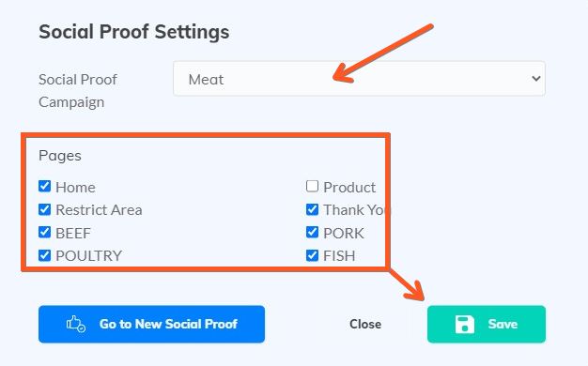The height and width of the screenshot is (366, 588).
Task: Uncheck the Home page checkbox
Action: pyautogui.click(x=45, y=186)
